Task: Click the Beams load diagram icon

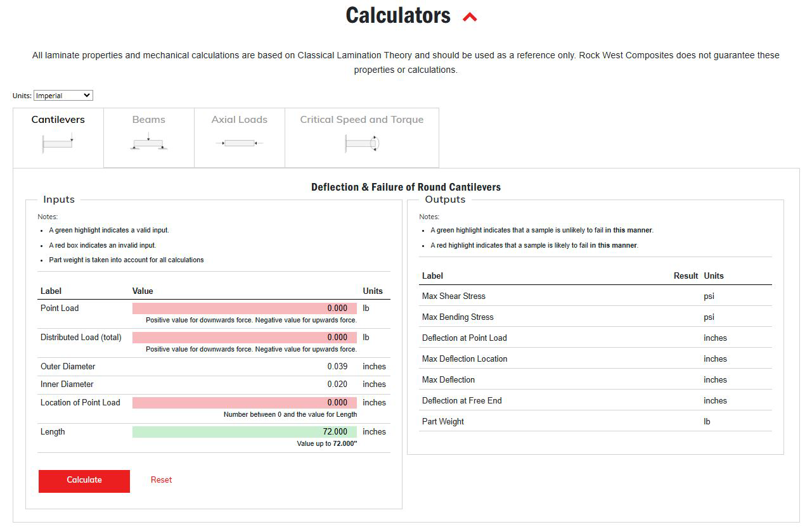Action: click(148, 142)
